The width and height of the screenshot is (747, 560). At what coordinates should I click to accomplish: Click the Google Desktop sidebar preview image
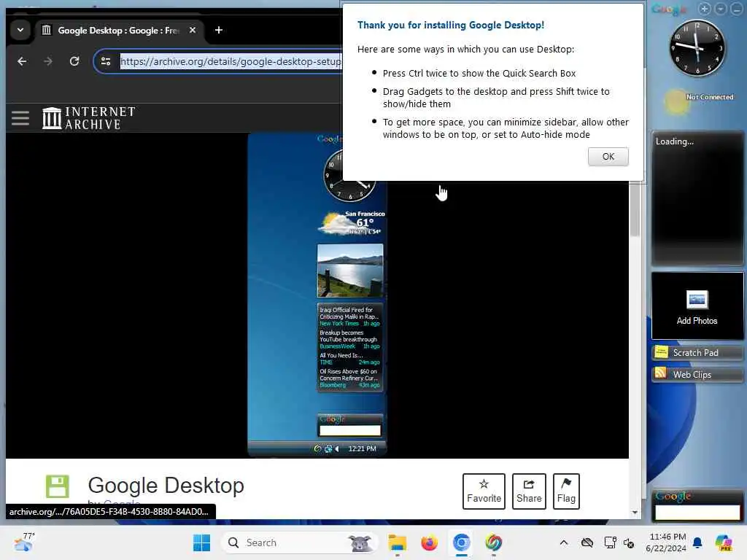317,295
